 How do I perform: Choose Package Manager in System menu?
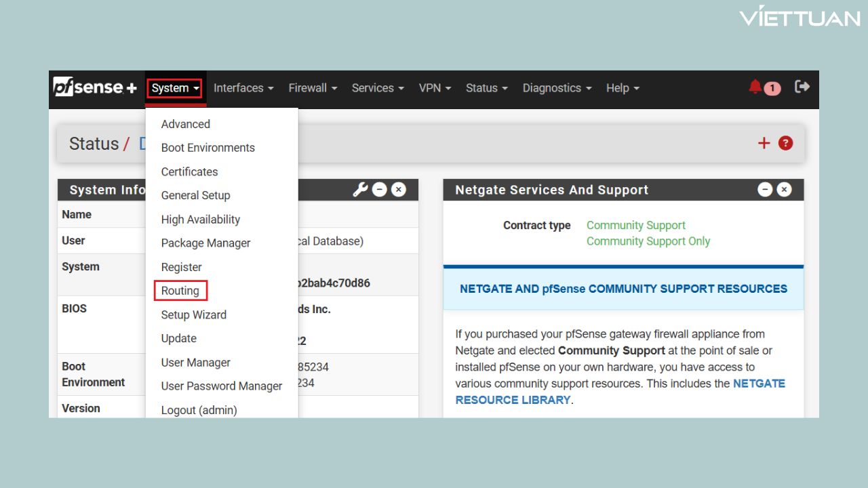click(x=205, y=243)
